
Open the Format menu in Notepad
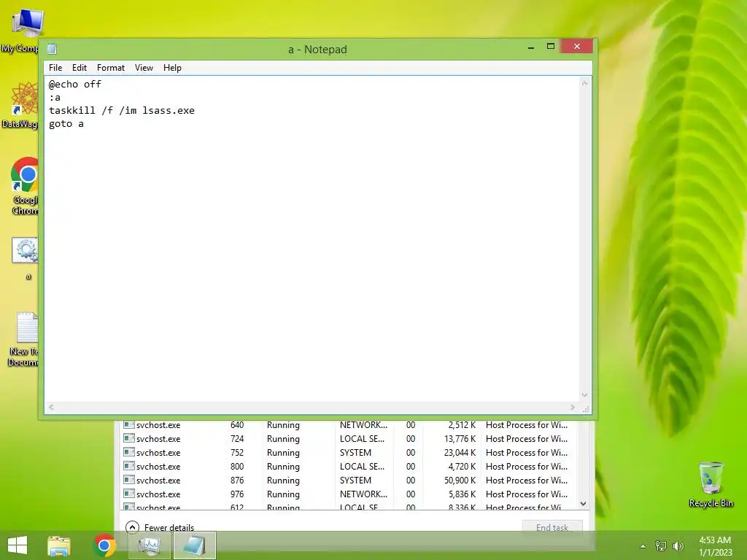(111, 68)
